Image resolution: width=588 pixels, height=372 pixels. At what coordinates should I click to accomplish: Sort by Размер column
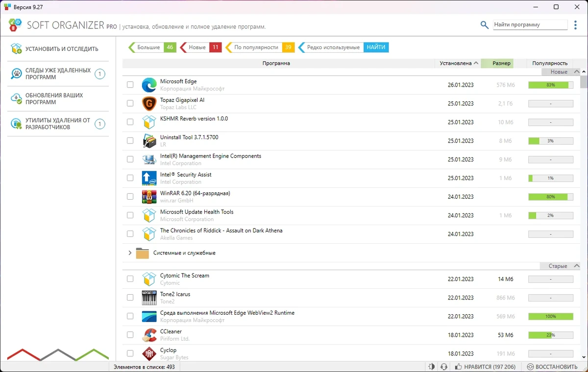click(497, 63)
